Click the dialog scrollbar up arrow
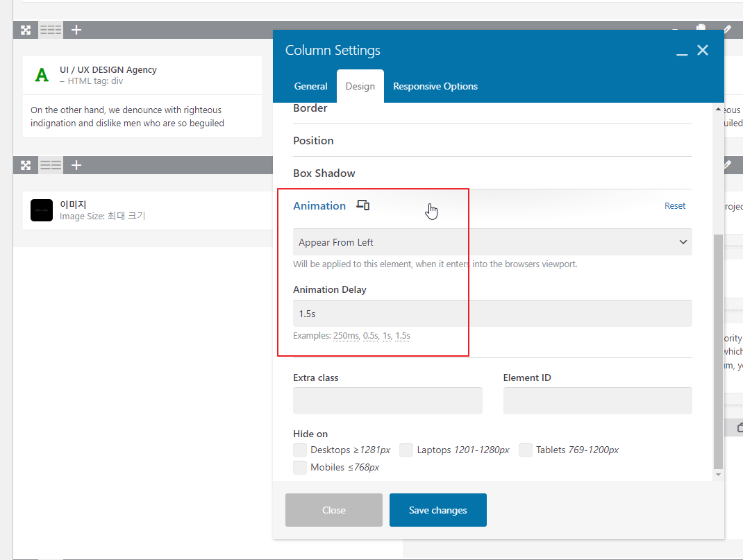Screen dimensions: 743x560 719,110
